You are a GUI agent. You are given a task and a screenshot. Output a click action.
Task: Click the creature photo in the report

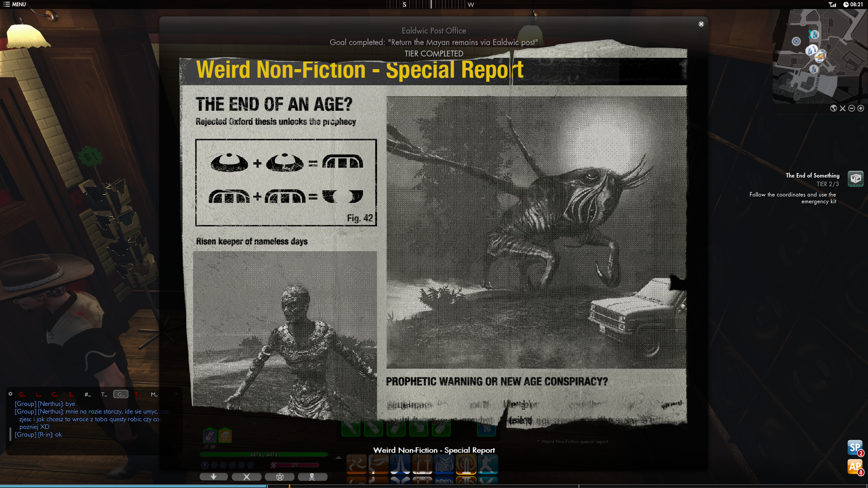click(x=536, y=232)
